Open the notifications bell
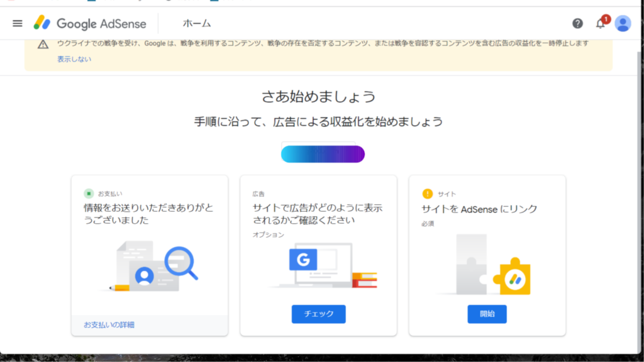644x362 pixels. (x=601, y=23)
